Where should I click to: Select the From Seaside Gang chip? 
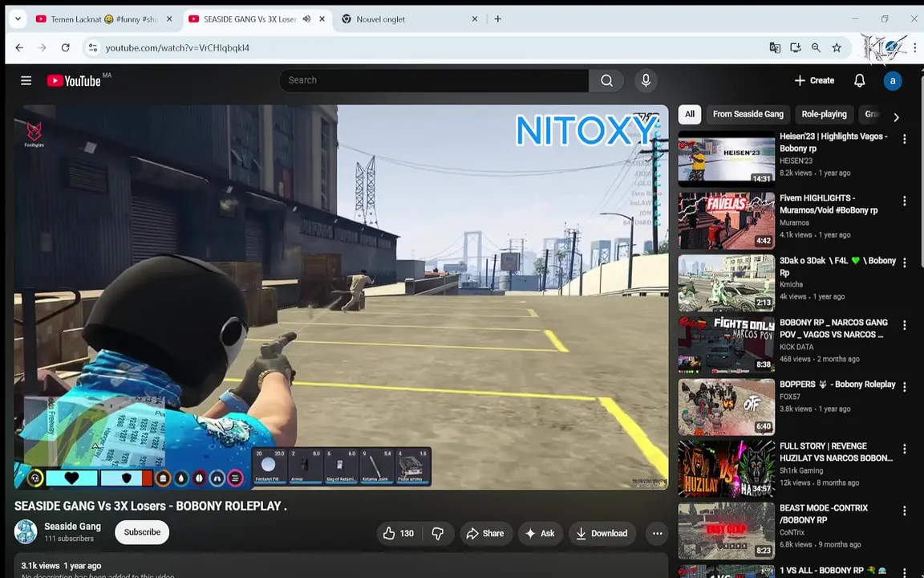pos(748,115)
